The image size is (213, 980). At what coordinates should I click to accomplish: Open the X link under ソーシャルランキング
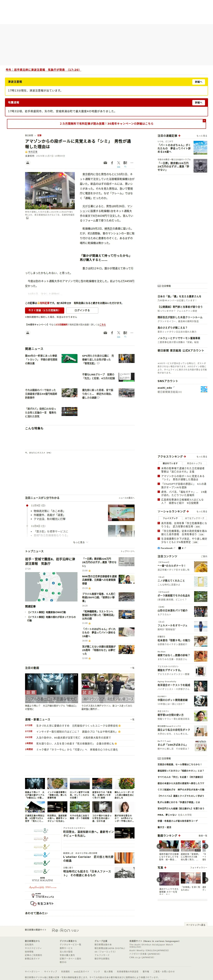click(182, 548)
